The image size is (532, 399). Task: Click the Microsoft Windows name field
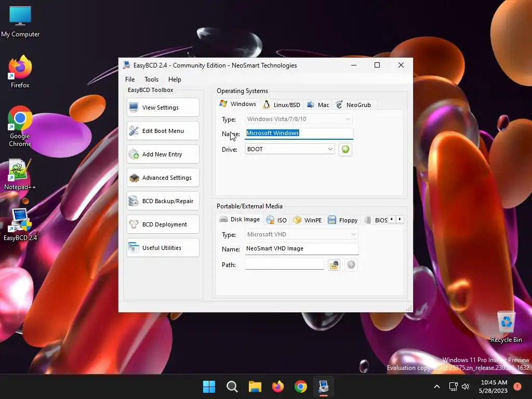(x=299, y=134)
